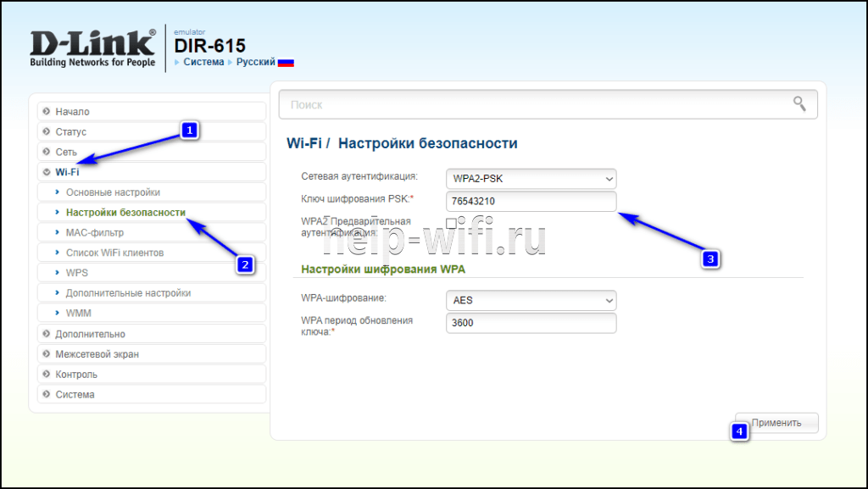This screenshot has height=489, width=868.
Task: Open Основные настройки submenu
Action: click(x=152, y=192)
